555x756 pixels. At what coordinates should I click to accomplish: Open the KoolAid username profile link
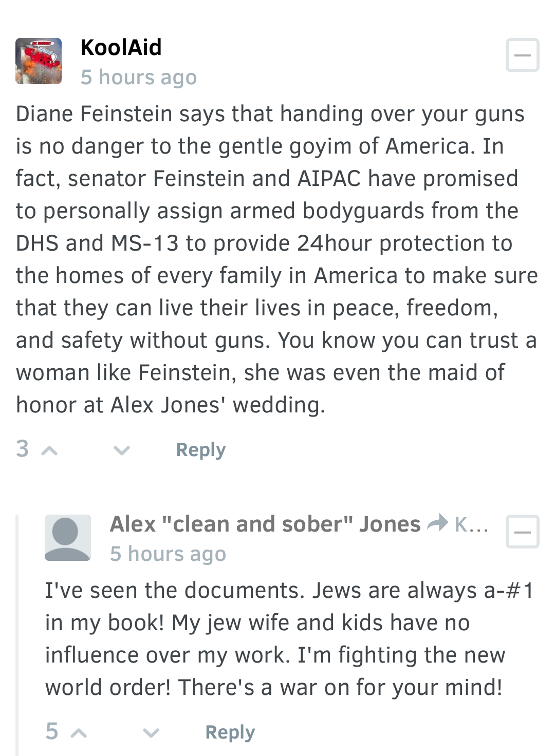[x=121, y=47]
